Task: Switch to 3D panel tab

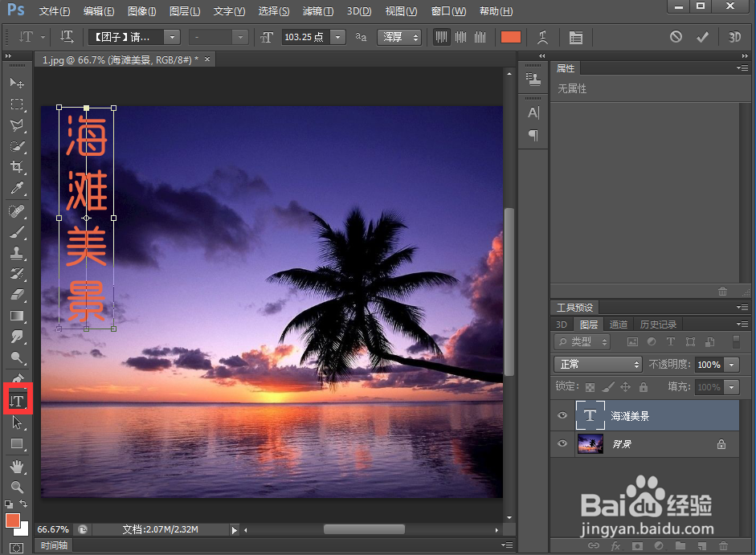Action: click(x=562, y=324)
